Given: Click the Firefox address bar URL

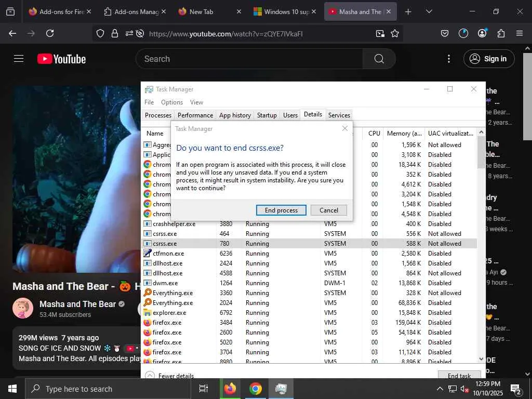Looking at the screenshot, I should point(225,34).
